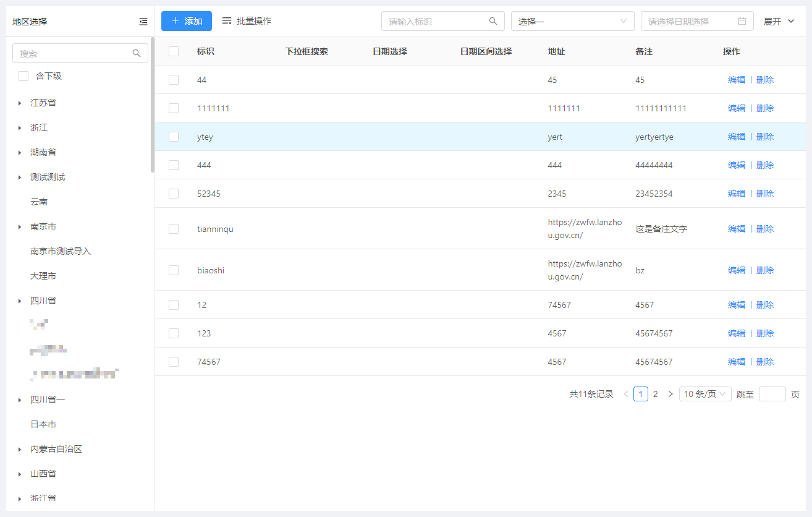Screen dimensions: 812x517
Task: Expand the 测试测试 tree node arrow
Action: coord(20,177)
